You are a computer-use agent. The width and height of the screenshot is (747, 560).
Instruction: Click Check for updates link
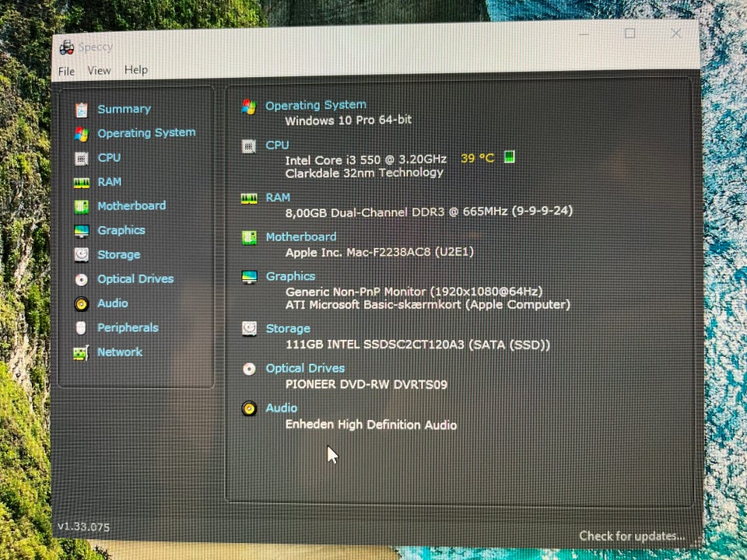pos(632,536)
